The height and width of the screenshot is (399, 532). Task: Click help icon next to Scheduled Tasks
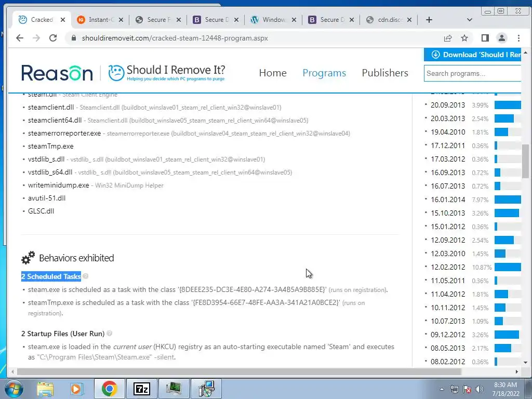pos(86,276)
